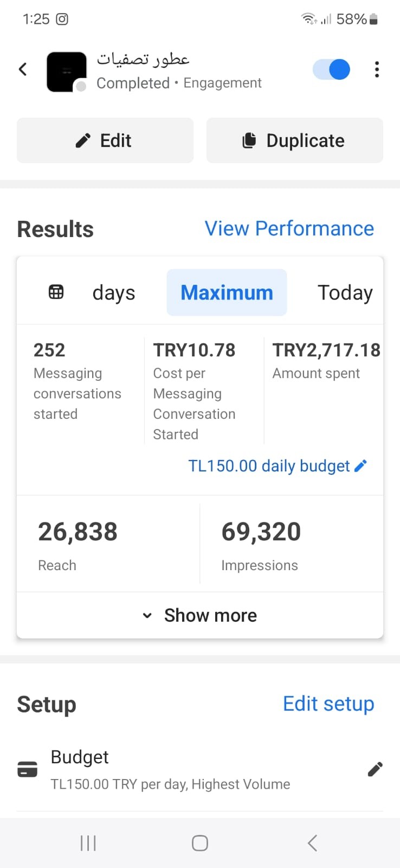Select the days tab
Image resolution: width=400 pixels, height=868 pixels.
point(114,292)
